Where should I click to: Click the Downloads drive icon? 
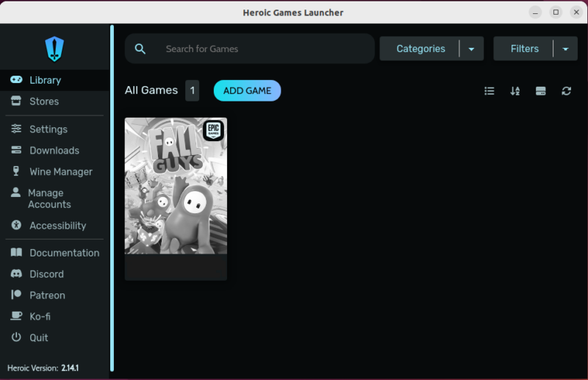(16, 150)
